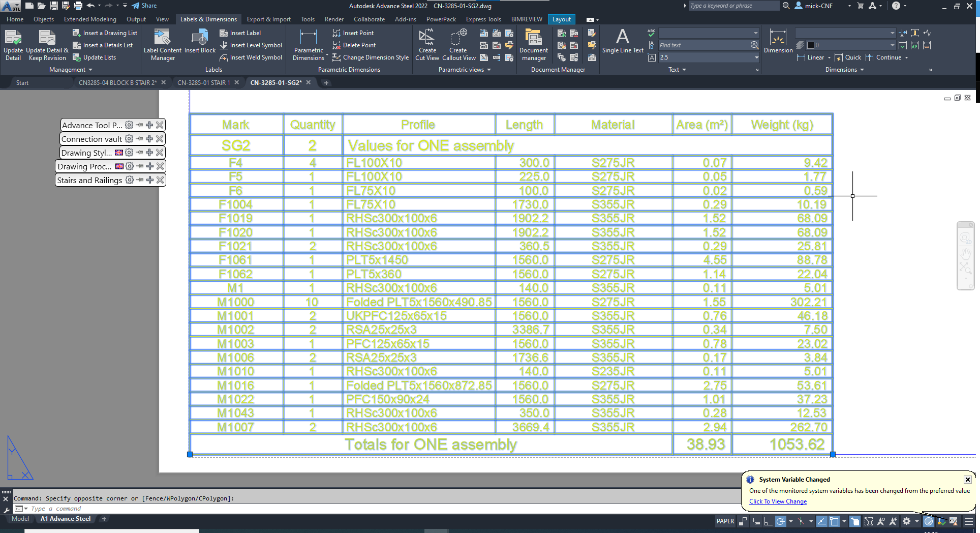Switch to the Render ribbon tab
This screenshot has width=980, height=533.
click(x=334, y=19)
